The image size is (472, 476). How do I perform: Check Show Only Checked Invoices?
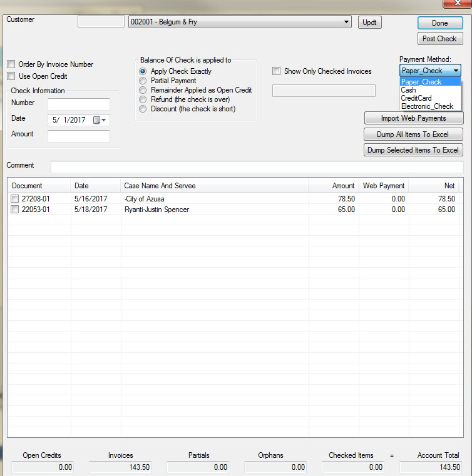point(277,71)
